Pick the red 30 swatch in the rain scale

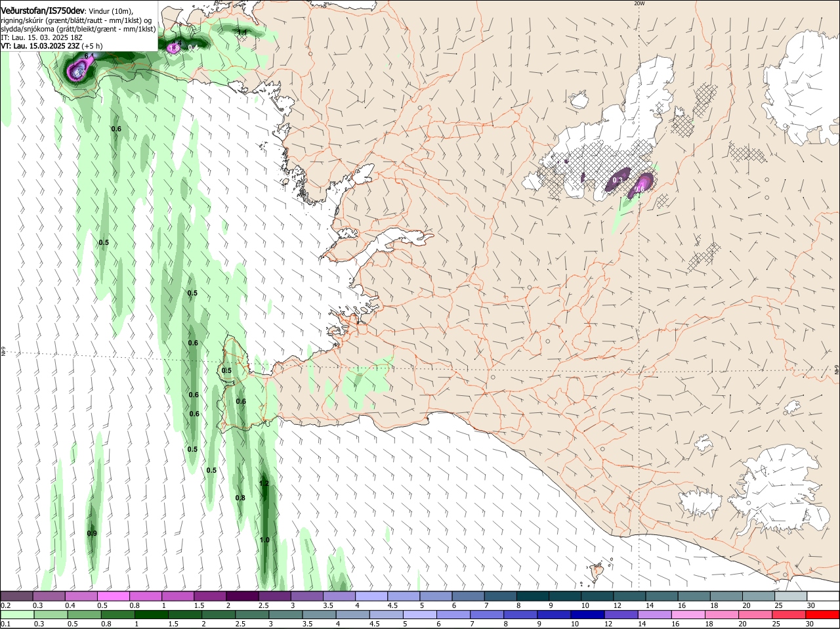(x=822, y=615)
